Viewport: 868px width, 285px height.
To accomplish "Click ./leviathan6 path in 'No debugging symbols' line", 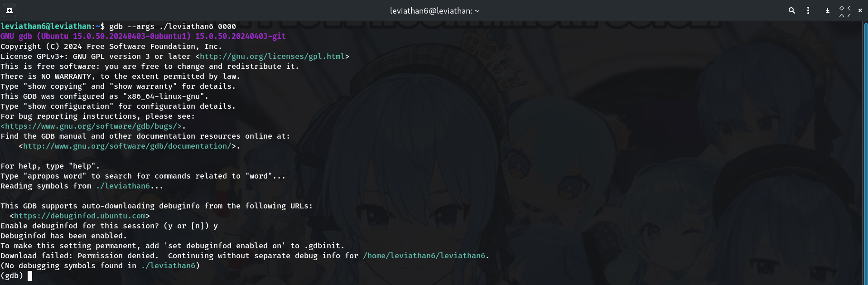I will [168, 266].
